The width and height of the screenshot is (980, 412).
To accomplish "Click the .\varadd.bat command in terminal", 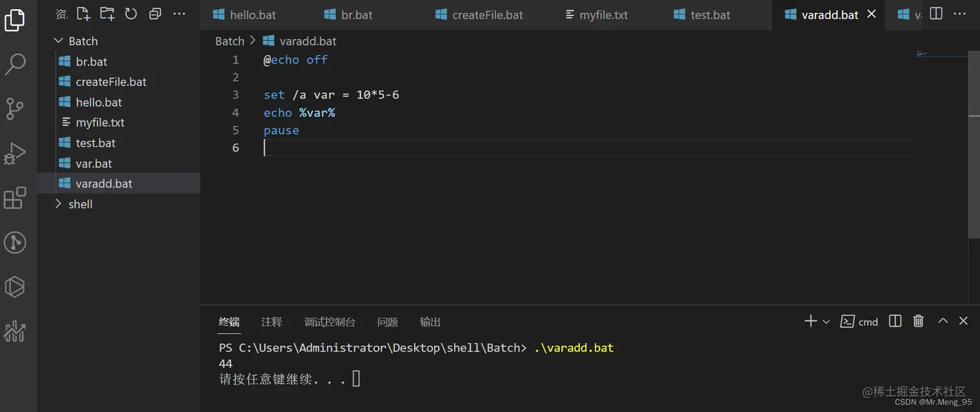I will coord(574,348).
